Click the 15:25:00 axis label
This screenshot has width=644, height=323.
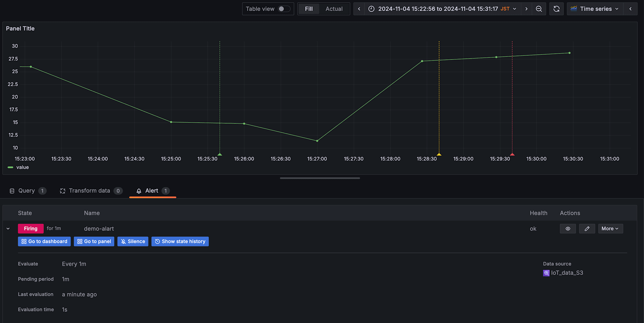click(x=171, y=159)
